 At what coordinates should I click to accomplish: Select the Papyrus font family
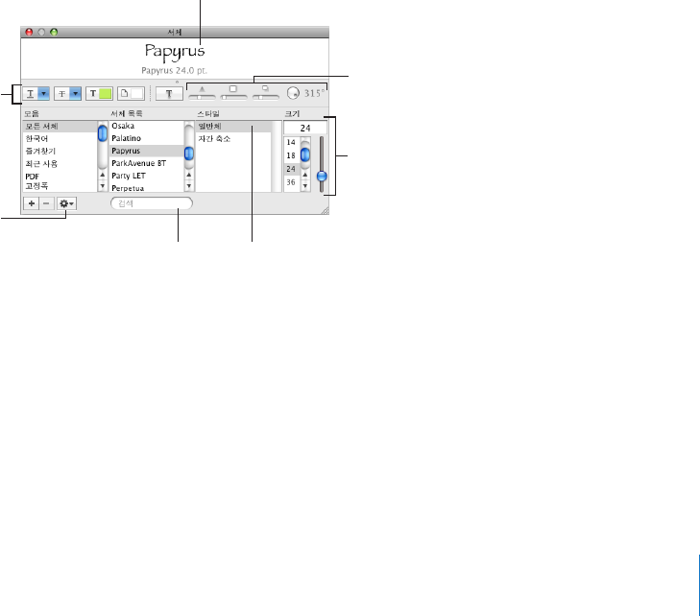pos(146,151)
